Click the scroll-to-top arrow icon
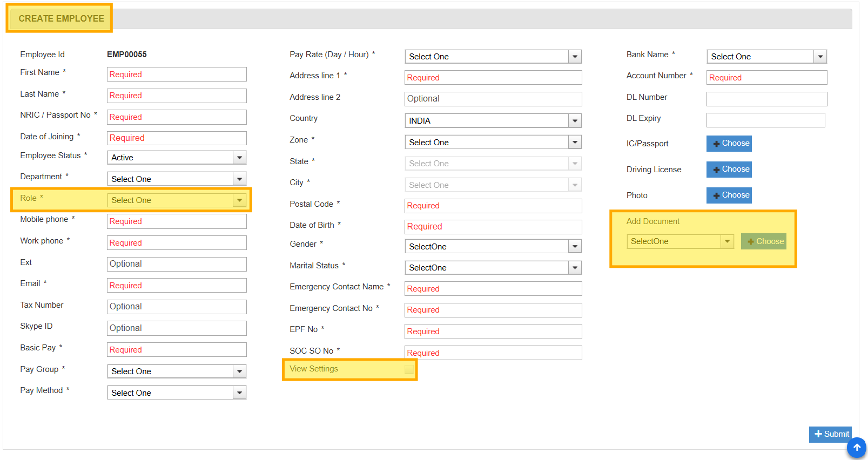Viewport: 868px width, 460px height. click(856, 448)
